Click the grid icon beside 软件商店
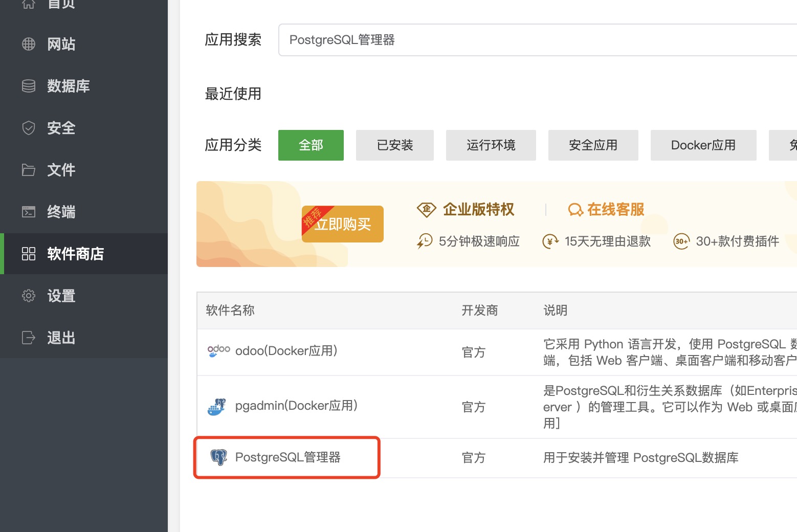797x532 pixels. coord(29,254)
